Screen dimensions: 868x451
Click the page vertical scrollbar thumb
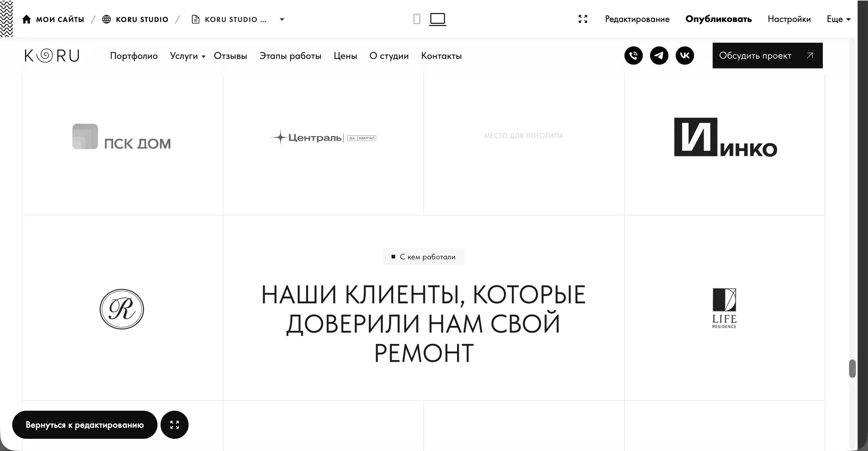[852, 369]
